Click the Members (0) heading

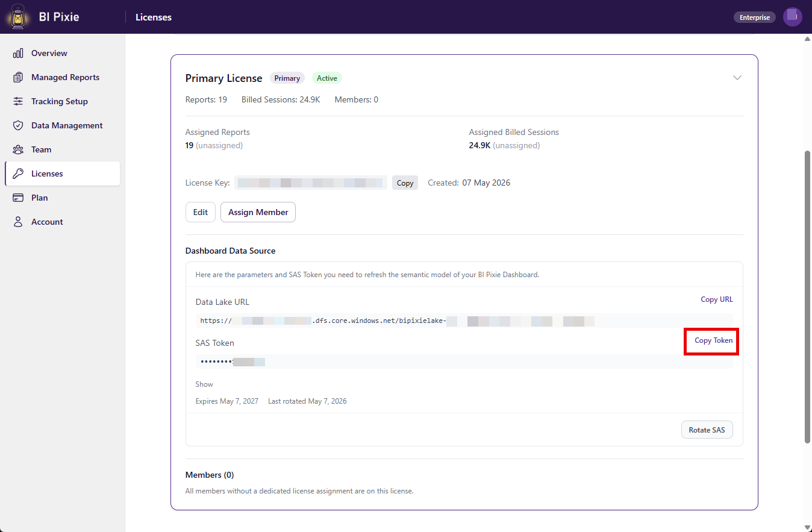(210, 475)
